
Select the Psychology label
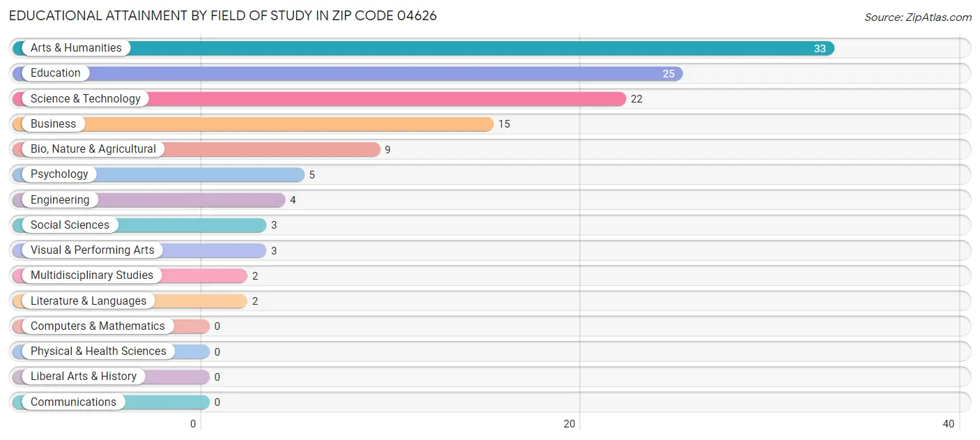coord(59,174)
